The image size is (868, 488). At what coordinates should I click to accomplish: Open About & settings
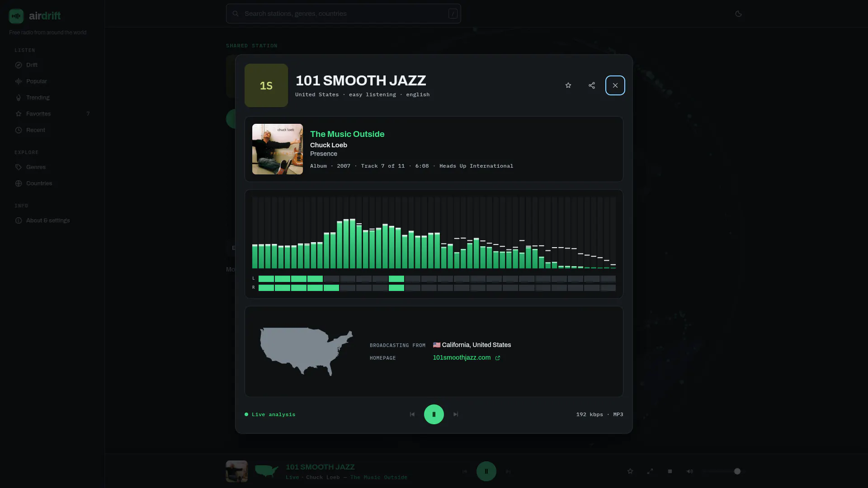52,221
